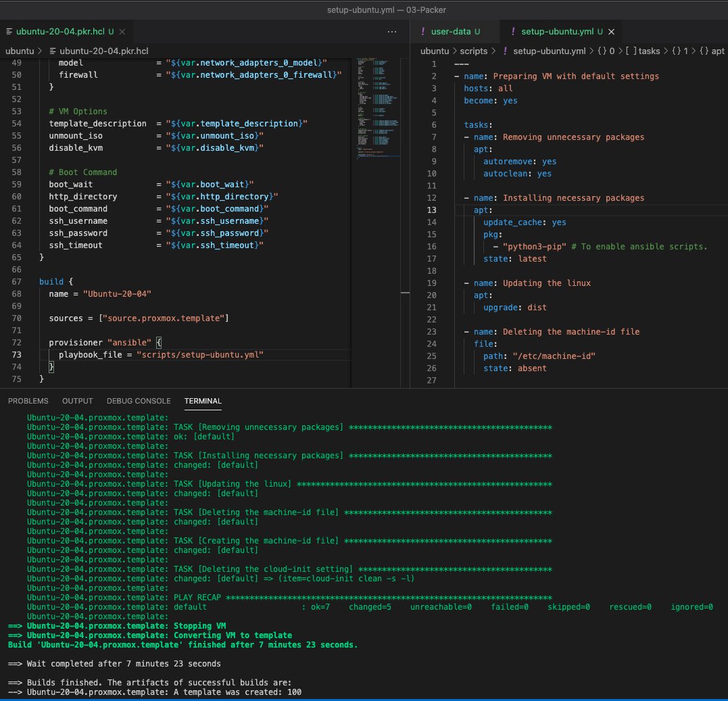The width and height of the screenshot is (728, 701).
Task: Click the PLAY RECAP line in terminal
Action: coord(290,598)
